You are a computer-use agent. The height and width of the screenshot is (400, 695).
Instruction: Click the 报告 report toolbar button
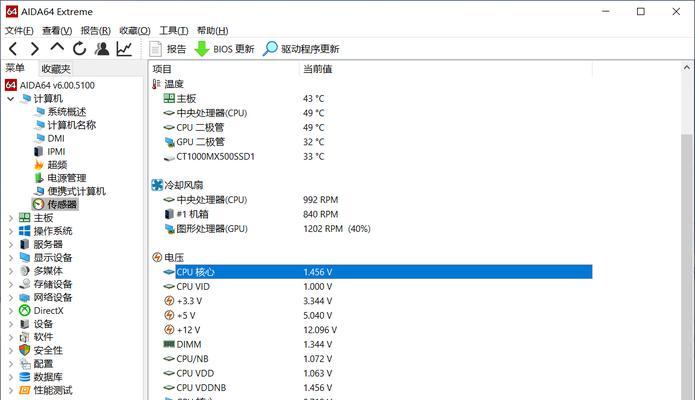[168, 49]
